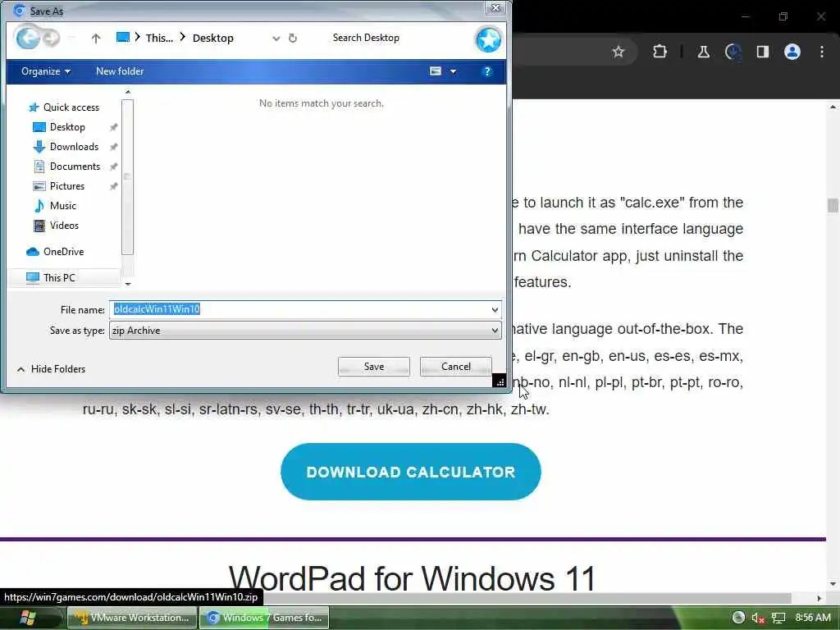Click the Save As dialog resize grip
840x630 pixels.
(x=500, y=381)
